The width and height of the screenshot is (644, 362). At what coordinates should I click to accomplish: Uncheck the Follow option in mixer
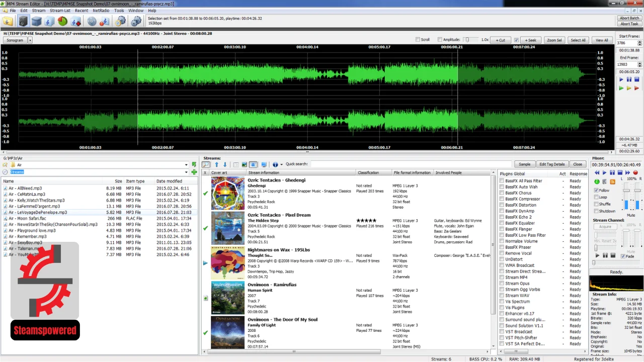click(596, 191)
